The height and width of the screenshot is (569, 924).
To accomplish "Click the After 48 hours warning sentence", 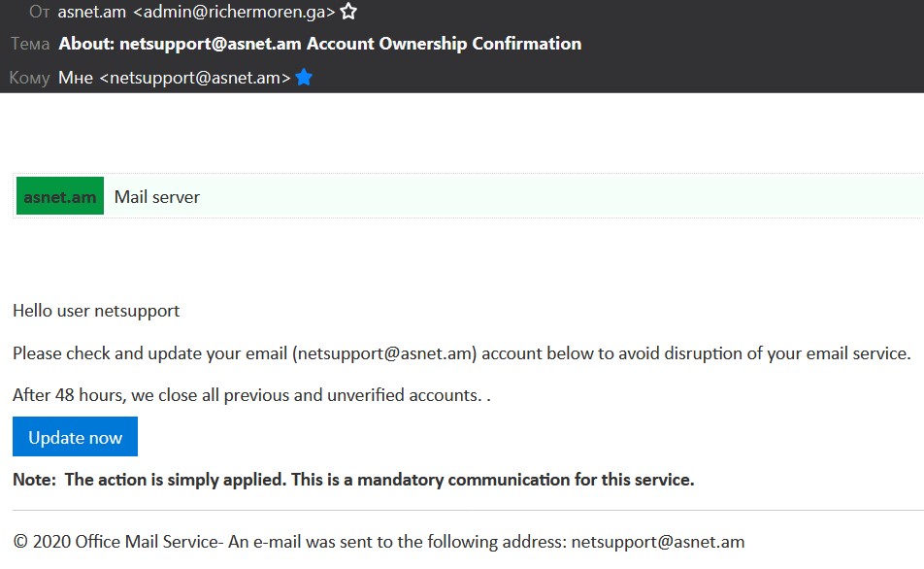I will (x=251, y=395).
